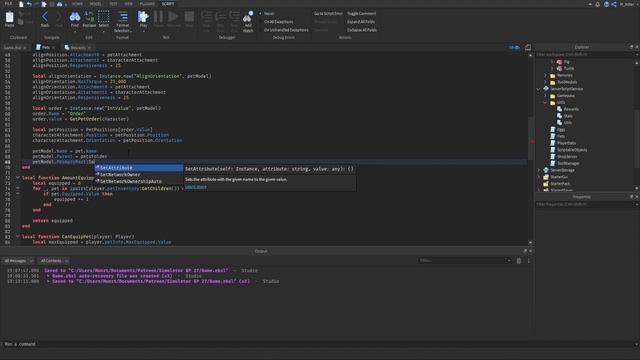Open the FILE menu
Viewport: 640px width, 360px height.
click(8, 4)
